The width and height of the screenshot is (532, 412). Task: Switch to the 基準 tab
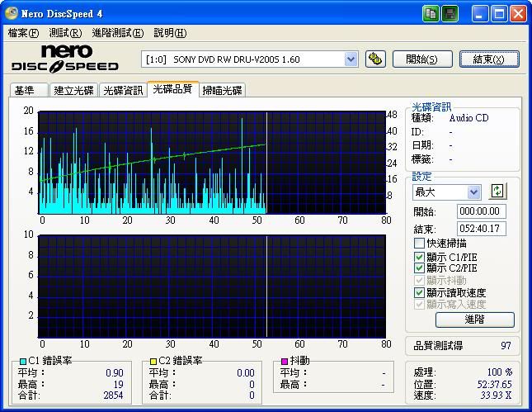click(x=29, y=90)
